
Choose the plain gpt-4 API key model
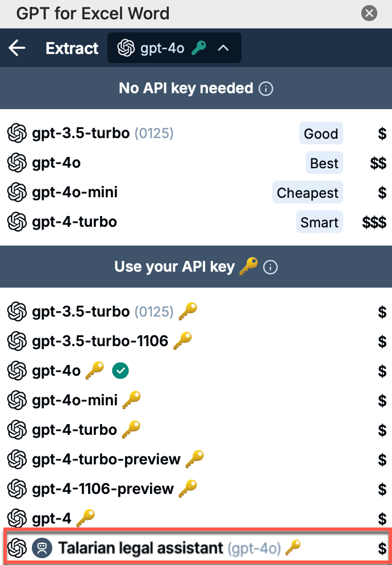(x=196, y=518)
